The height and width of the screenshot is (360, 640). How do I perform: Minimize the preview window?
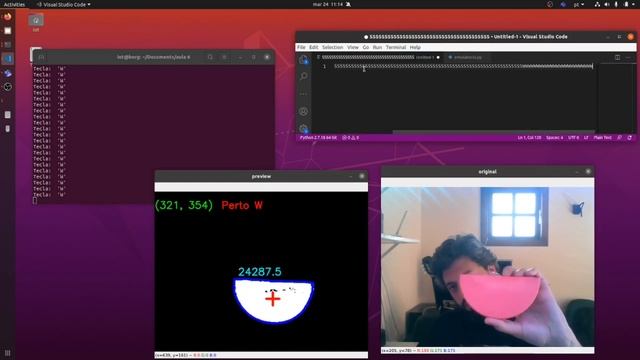click(351, 176)
